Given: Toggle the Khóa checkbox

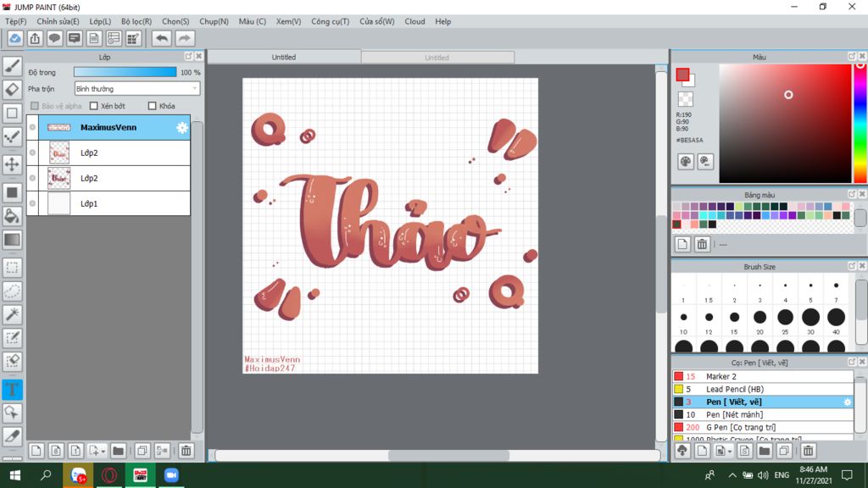Looking at the screenshot, I should [153, 106].
